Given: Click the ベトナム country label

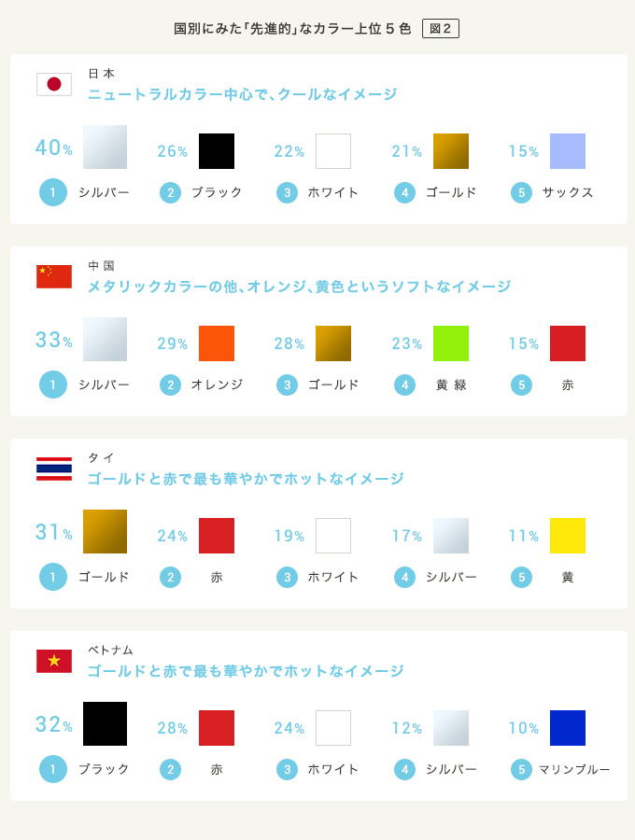Looking at the screenshot, I should (110, 650).
